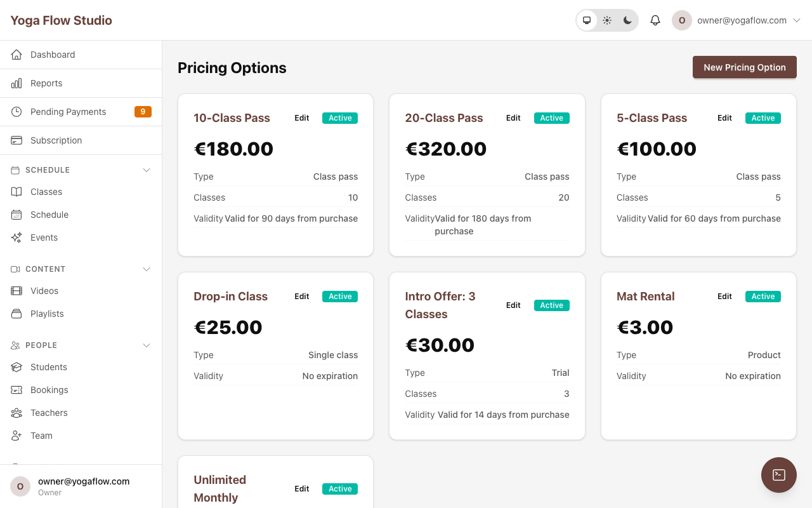Click the €3.00 price

point(645,328)
